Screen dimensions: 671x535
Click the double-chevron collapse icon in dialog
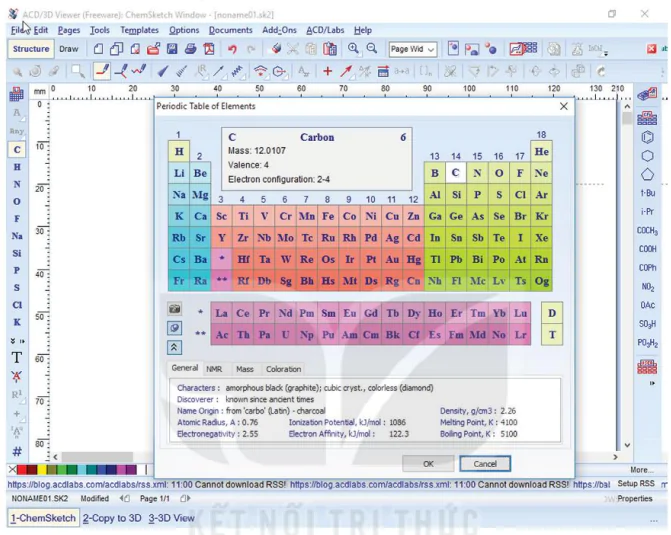(174, 347)
